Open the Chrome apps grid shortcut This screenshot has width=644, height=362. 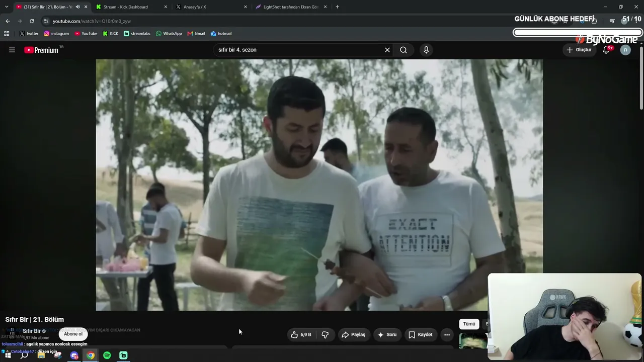7,34
